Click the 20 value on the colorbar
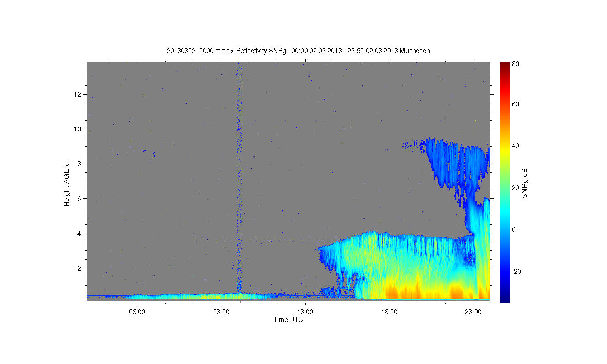 (516, 188)
